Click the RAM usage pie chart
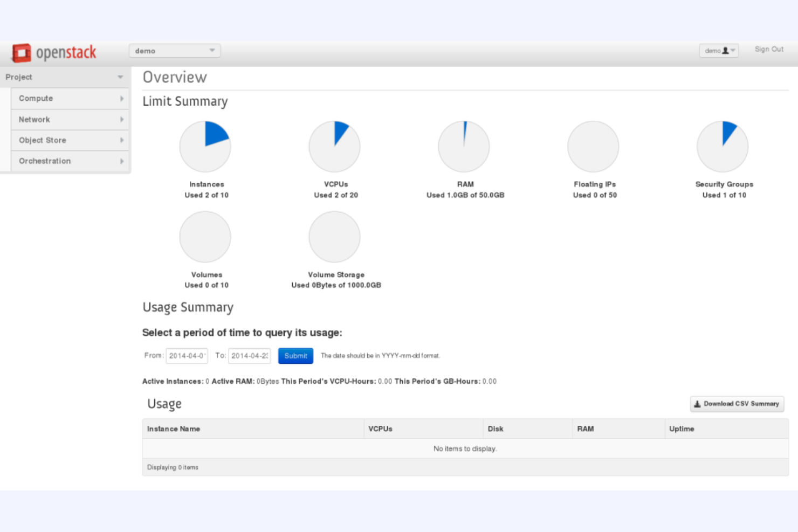 464,146
